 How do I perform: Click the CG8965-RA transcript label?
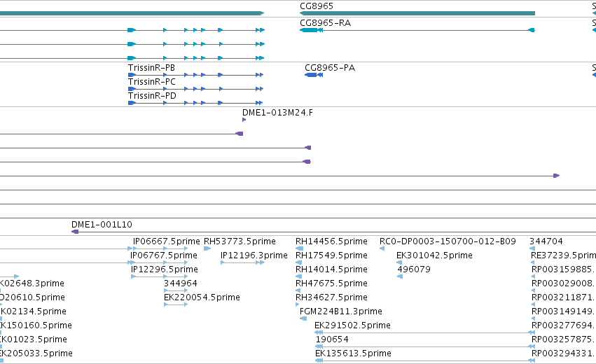tap(326, 23)
